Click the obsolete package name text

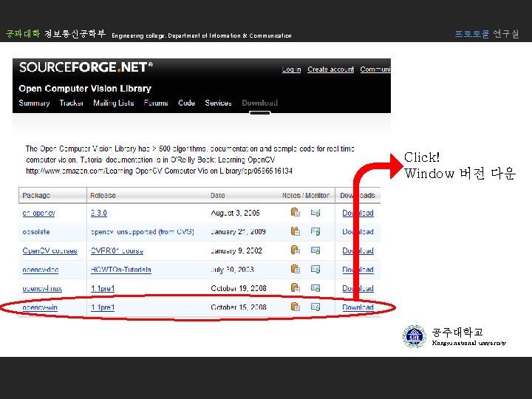click(36, 232)
